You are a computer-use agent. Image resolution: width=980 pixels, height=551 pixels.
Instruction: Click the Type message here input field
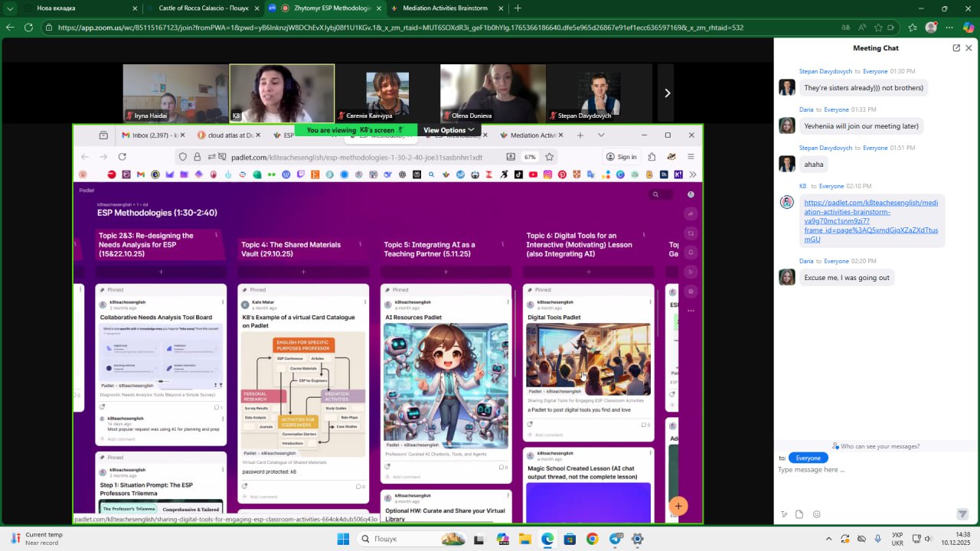[x=865, y=470]
